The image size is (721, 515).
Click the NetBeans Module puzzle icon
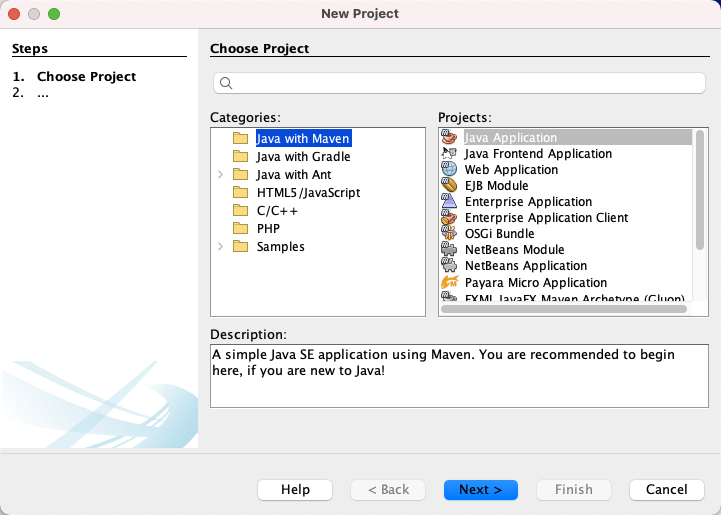(449, 249)
